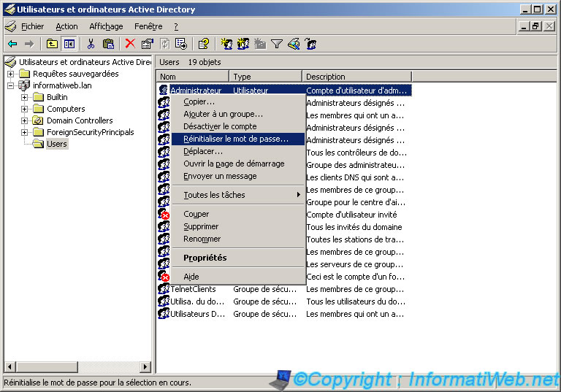
Task: Choose Réinitialiser le mot de passe
Action: coord(238,139)
